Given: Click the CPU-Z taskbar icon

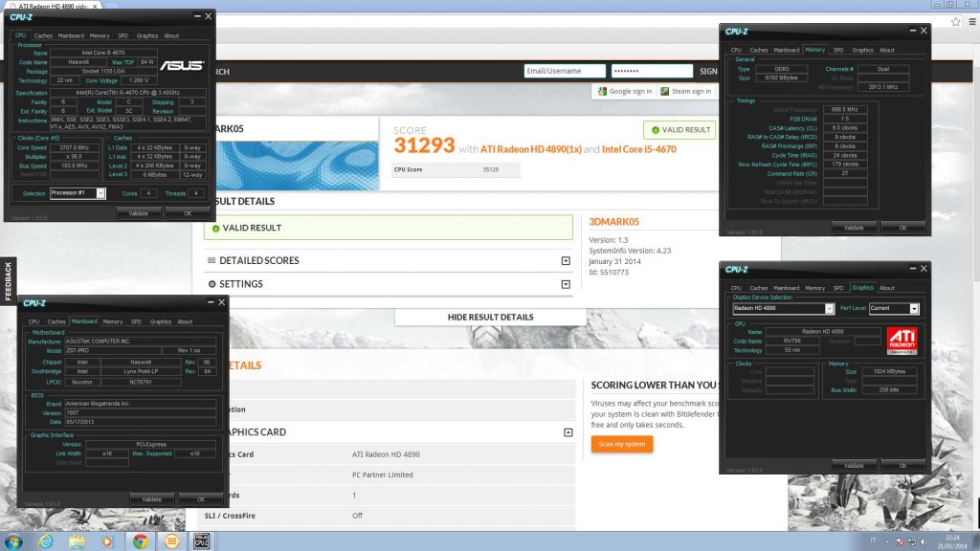Looking at the screenshot, I should (x=201, y=541).
